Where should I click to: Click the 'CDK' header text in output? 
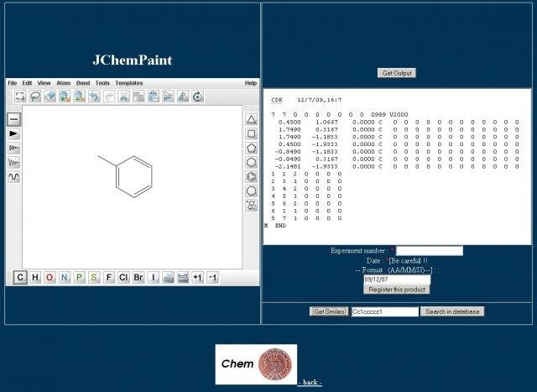point(277,100)
